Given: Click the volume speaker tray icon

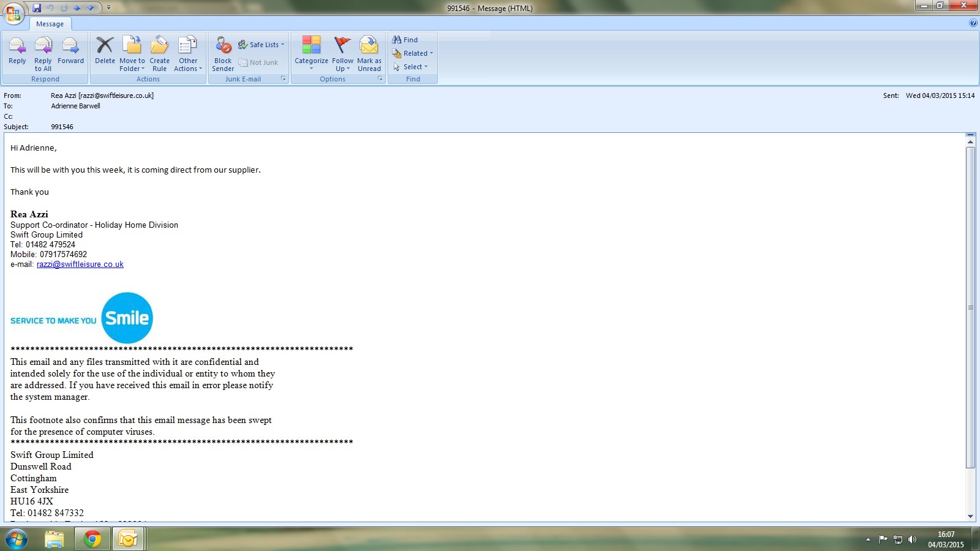Looking at the screenshot, I should [913, 539].
